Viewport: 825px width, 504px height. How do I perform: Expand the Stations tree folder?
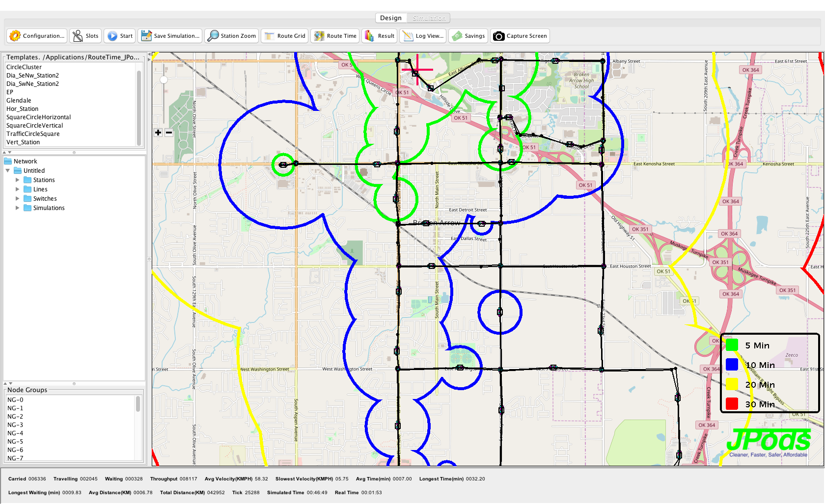point(18,180)
